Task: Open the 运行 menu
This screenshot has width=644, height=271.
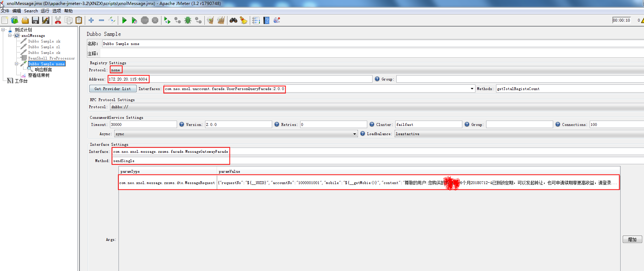Action: pyautogui.click(x=45, y=11)
